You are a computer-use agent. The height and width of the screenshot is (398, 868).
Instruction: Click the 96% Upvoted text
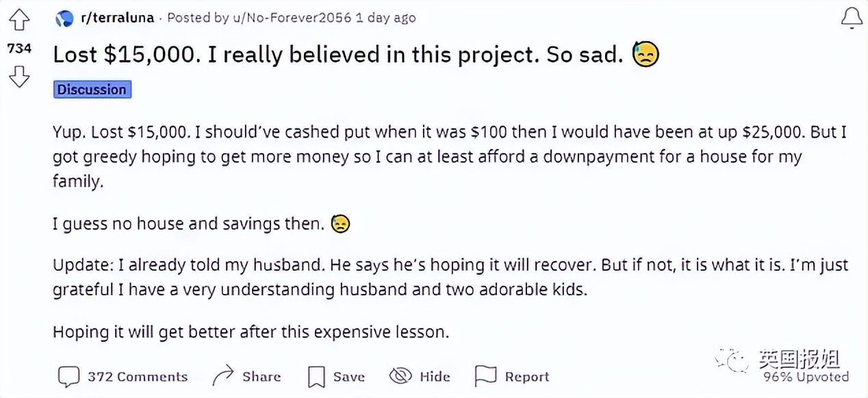806,377
